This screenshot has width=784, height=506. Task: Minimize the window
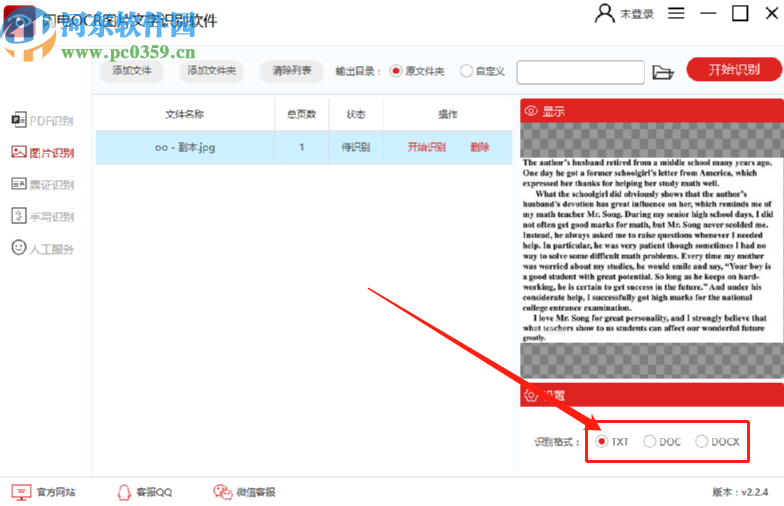click(708, 14)
